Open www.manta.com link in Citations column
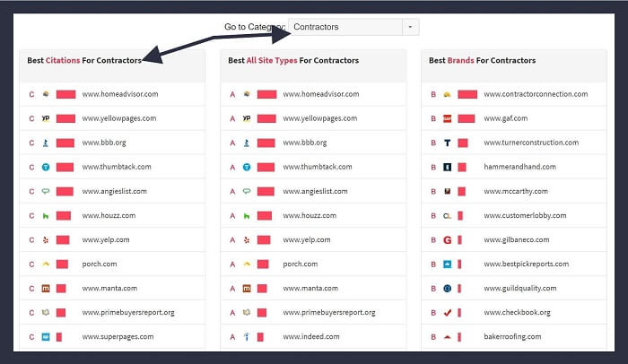 tap(109, 289)
